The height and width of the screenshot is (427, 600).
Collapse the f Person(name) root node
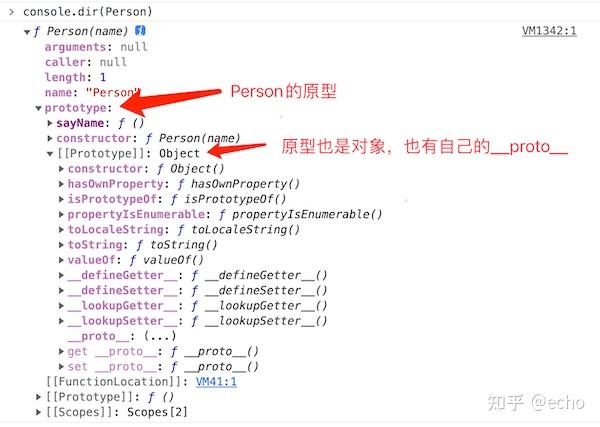pyautogui.click(x=27, y=32)
